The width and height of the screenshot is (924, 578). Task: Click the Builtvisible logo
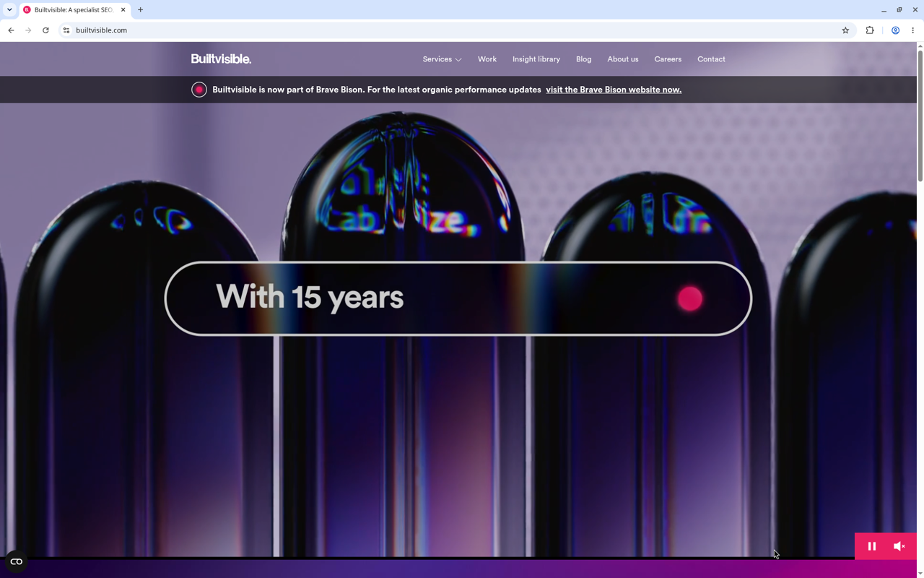221,59
